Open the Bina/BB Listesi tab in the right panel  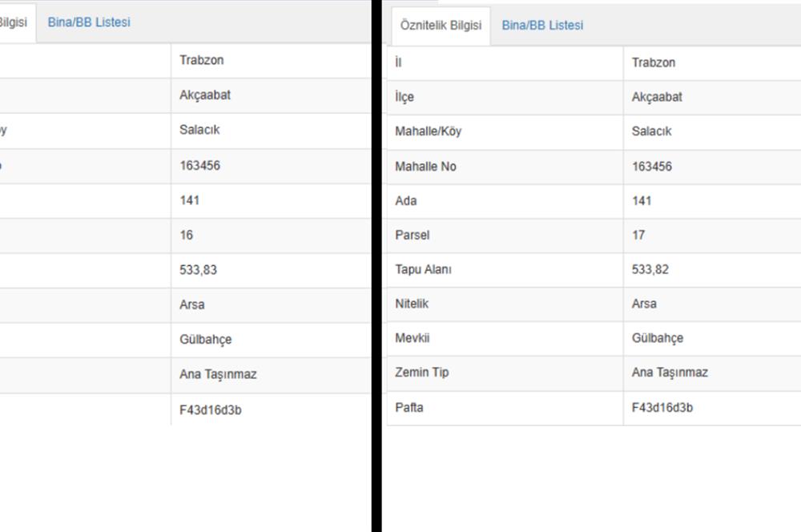coord(542,25)
